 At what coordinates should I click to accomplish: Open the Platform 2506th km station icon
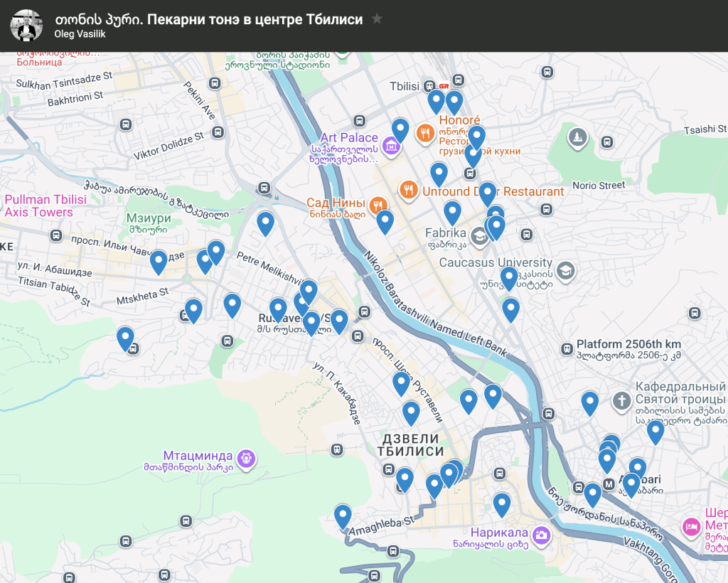point(567,348)
